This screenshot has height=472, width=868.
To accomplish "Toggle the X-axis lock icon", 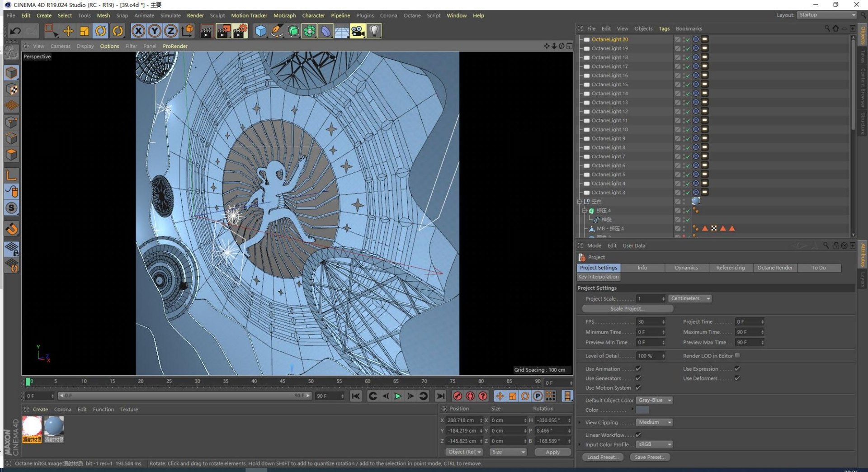I will [x=138, y=31].
